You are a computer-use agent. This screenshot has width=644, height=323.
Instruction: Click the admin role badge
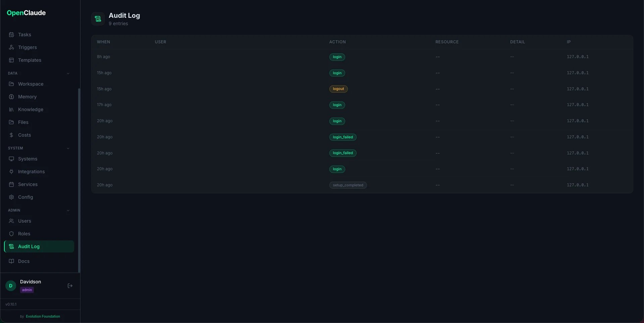click(27, 290)
